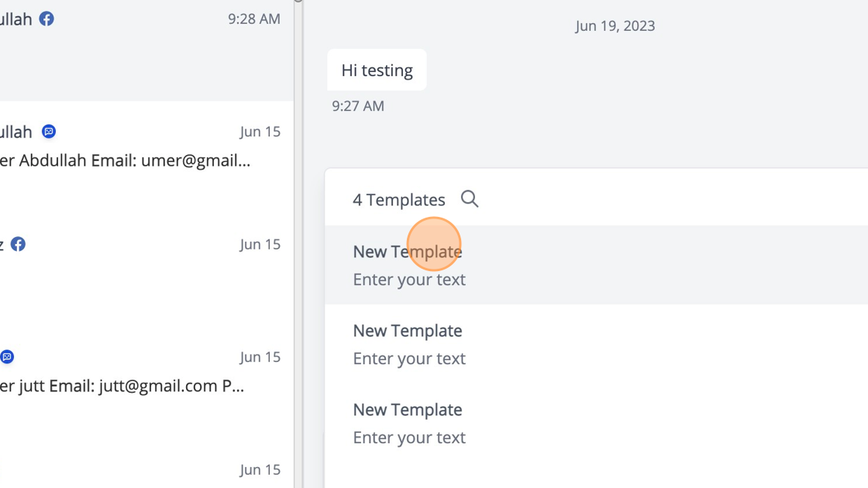Screen dimensions: 868x488
Task: Click the Facebook icon beside the 9:28 AM conversation
Action: (x=46, y=19)
